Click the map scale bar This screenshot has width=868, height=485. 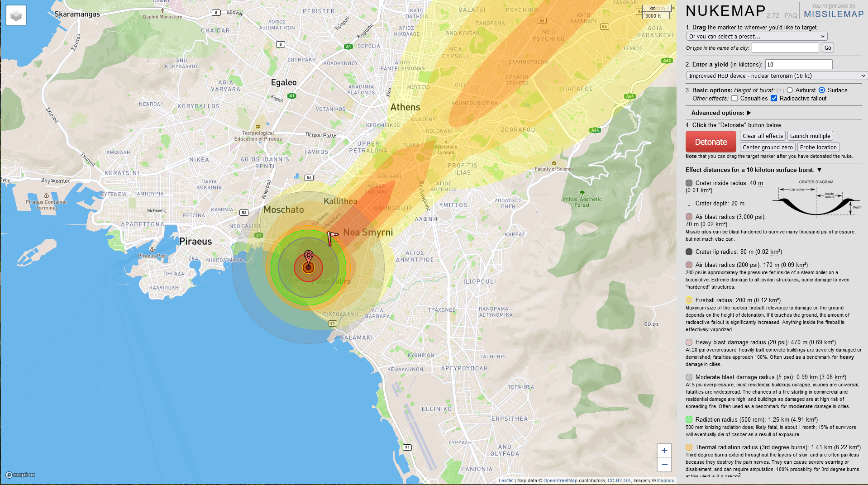click(x=656, y=12)
